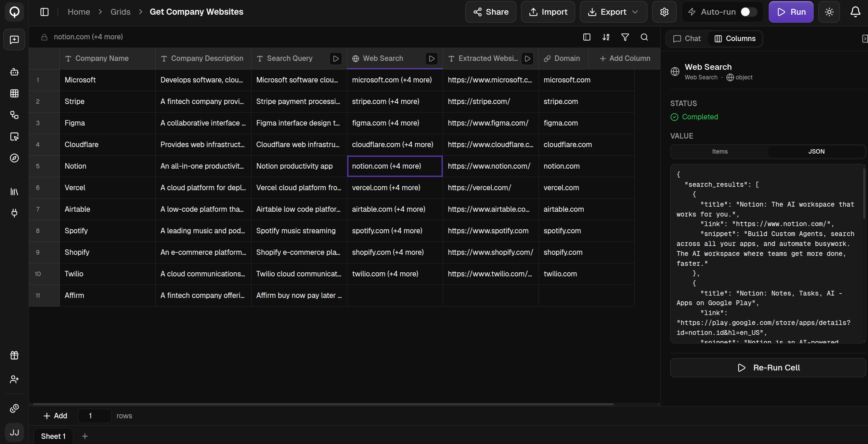Viewport: 868px width, 444px height.
Task: Click the invite user icon in sidebar
Action: click(x=14, y=379)
